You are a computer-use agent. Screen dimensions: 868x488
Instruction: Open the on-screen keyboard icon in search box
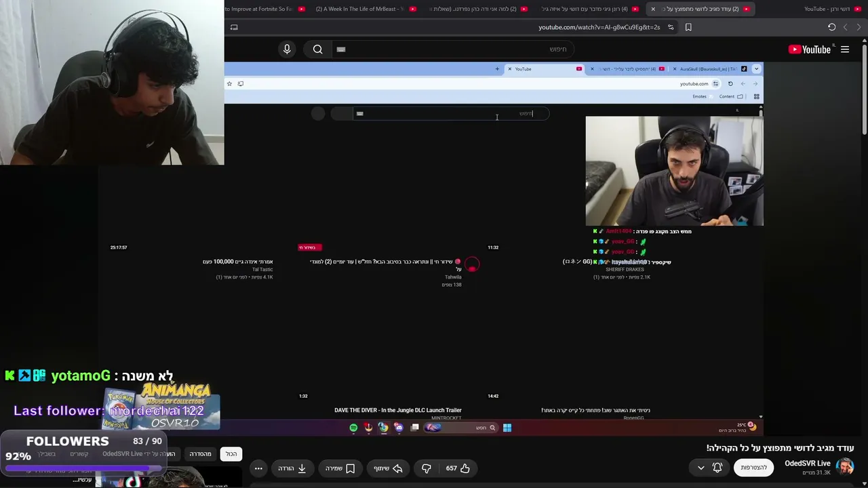click(x=341, y=49)
